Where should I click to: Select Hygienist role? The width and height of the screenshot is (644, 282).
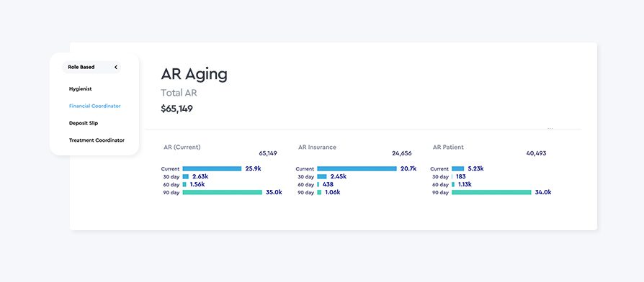(81, 88)
